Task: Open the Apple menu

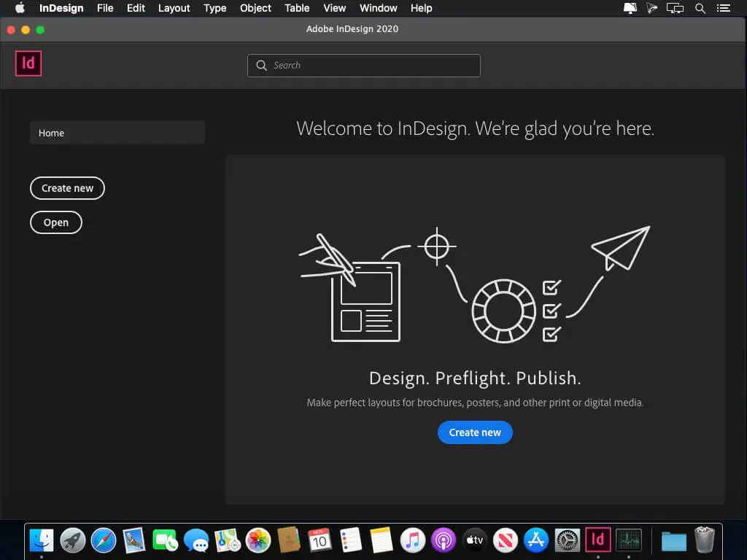Action: [20, 9]
